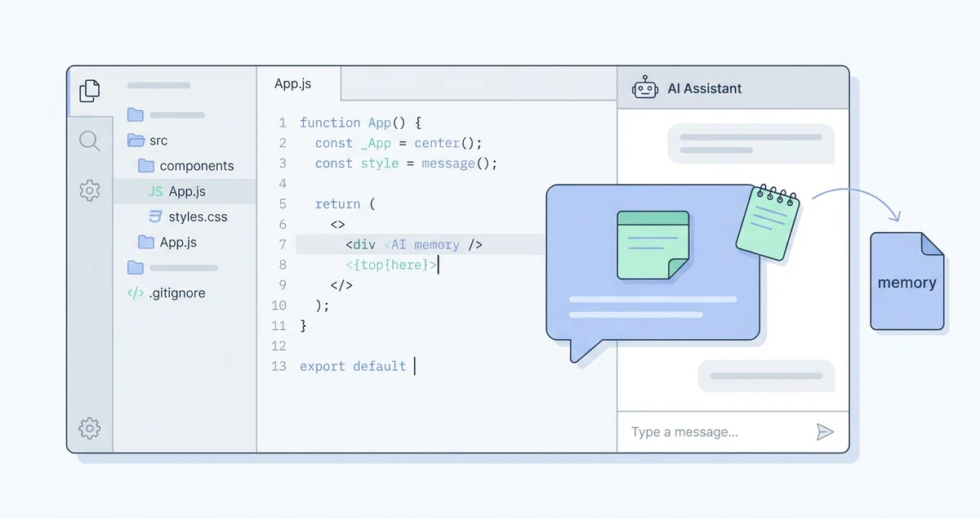This screenshot has width=980, height=518.
Task: Click line number 12 in the gutter
Action: [x=279, y=346]
